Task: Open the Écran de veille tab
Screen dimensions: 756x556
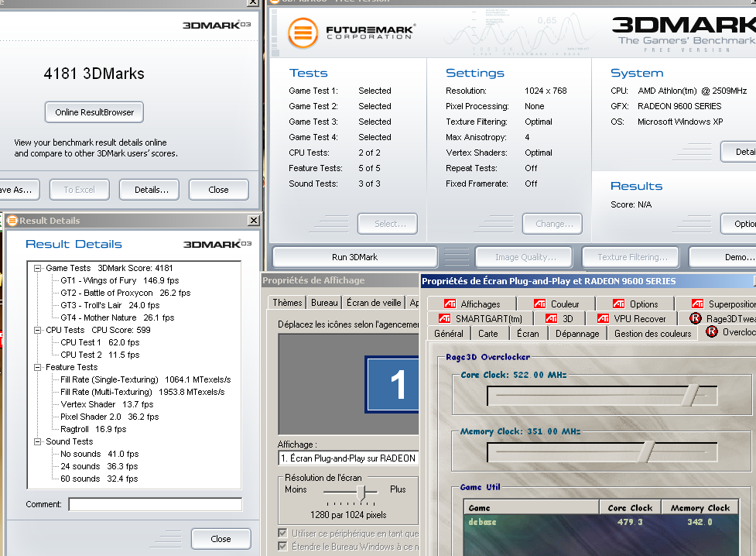Action: (374, 303)
